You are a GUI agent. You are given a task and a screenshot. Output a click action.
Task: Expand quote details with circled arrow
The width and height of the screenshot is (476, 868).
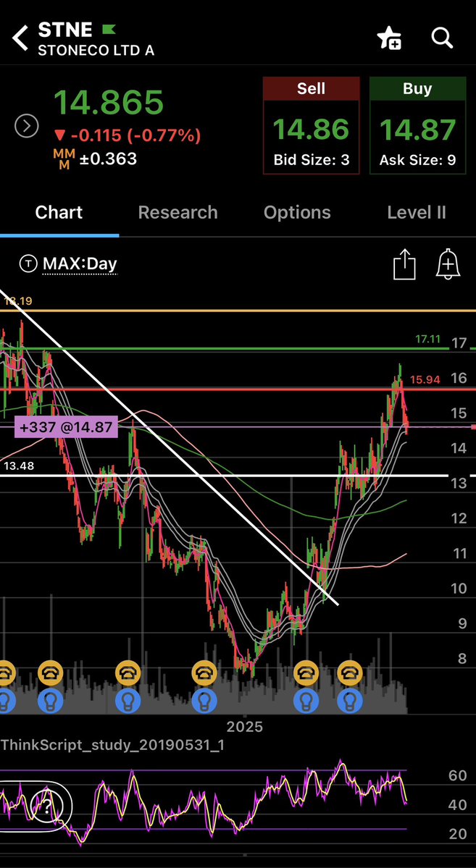(x=26, y=126)
